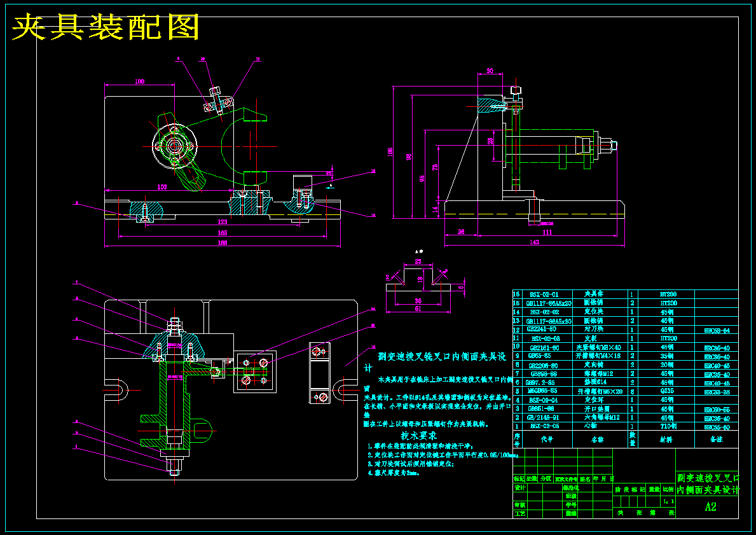Click the 188 overall length dimension
The width and height of the screenshot is (756, 535).
pyautogui.click(x=223, y=242)
